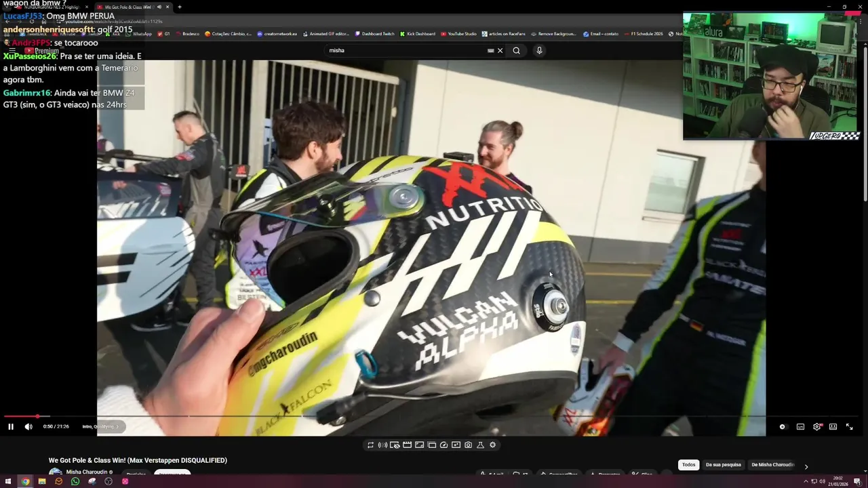868x488 pixels.
Task: Open the Windows Start menu
Action: click(9, 481)
